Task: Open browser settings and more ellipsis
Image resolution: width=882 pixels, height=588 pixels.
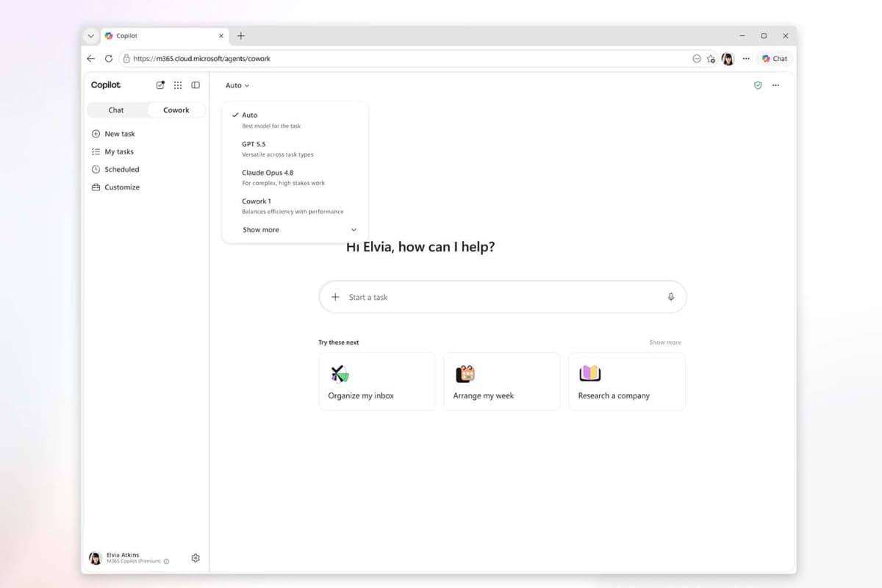Action: pos(746,59)
